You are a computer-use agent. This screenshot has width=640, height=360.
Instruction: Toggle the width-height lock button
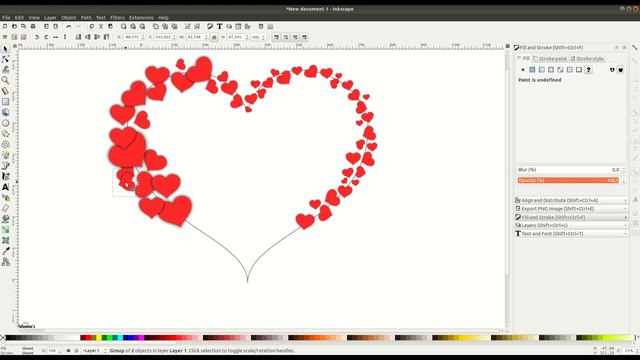214,37
